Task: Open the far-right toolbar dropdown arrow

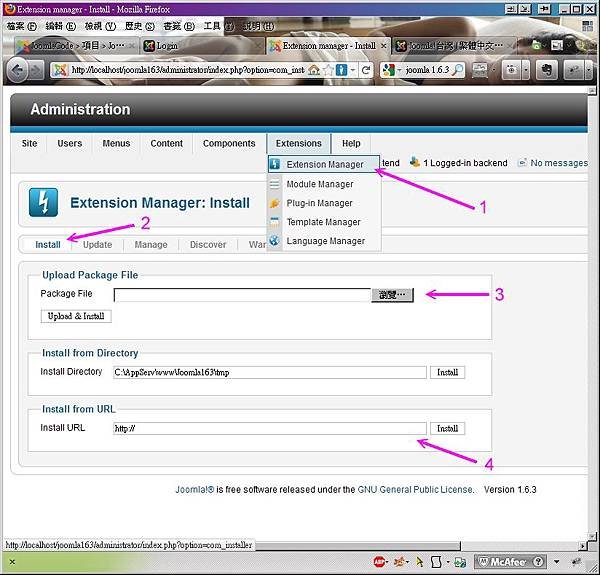Action: click(589, 70)
